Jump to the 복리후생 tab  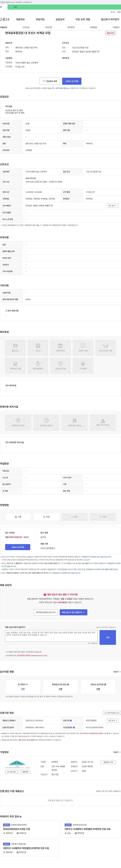[71, 27]
